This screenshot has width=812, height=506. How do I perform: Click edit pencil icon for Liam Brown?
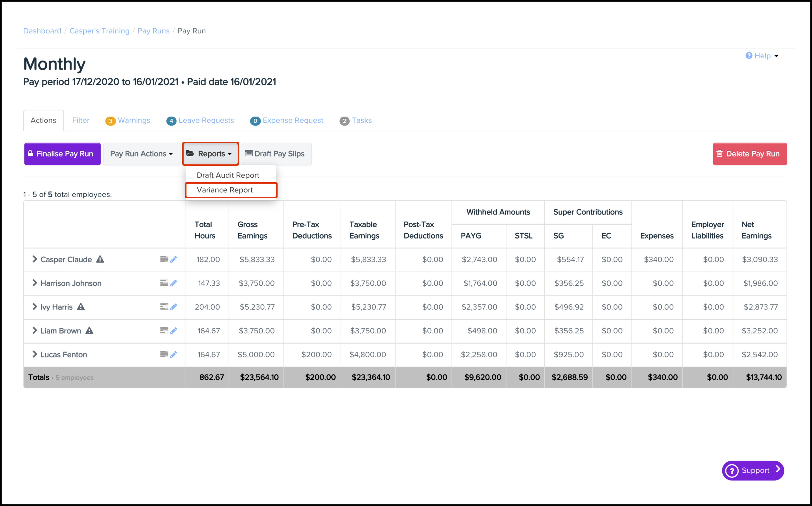coord(173,331)
